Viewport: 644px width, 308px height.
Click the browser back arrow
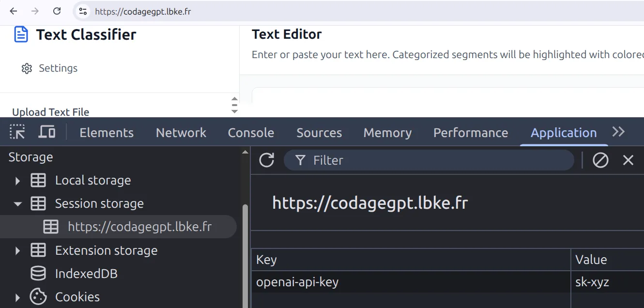[x=14, y=11]
